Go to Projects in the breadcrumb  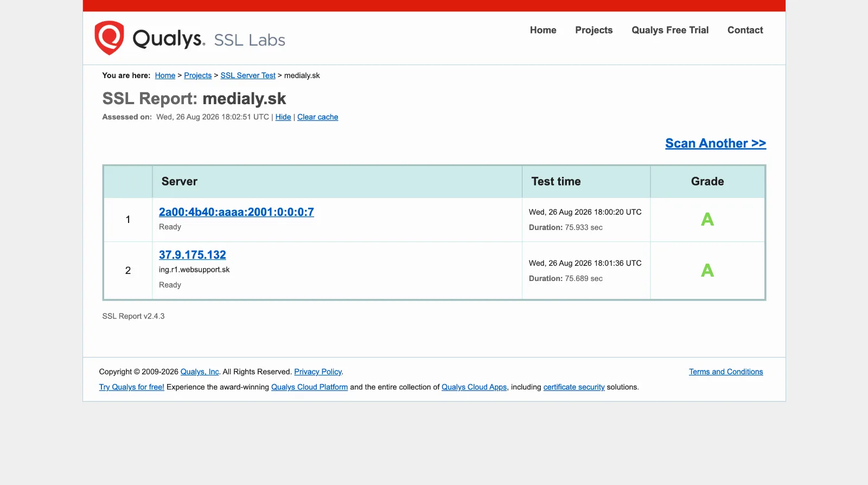pos(197,75)
